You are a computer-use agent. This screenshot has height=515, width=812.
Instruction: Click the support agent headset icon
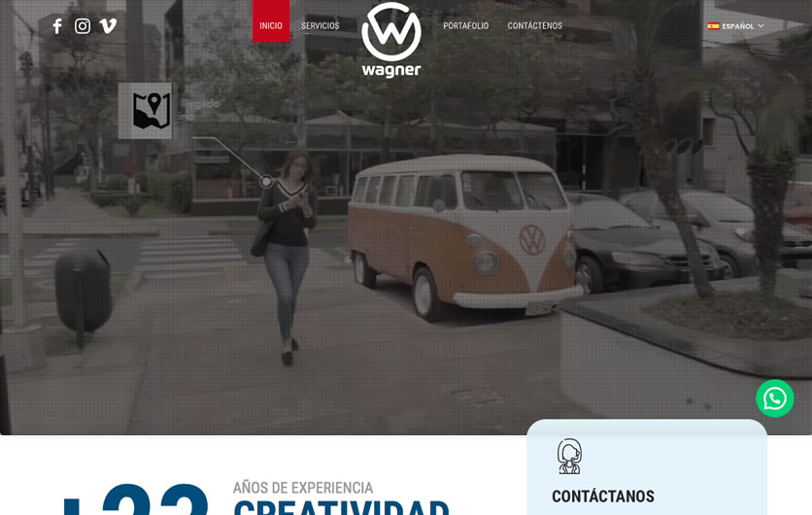[569, 457]
